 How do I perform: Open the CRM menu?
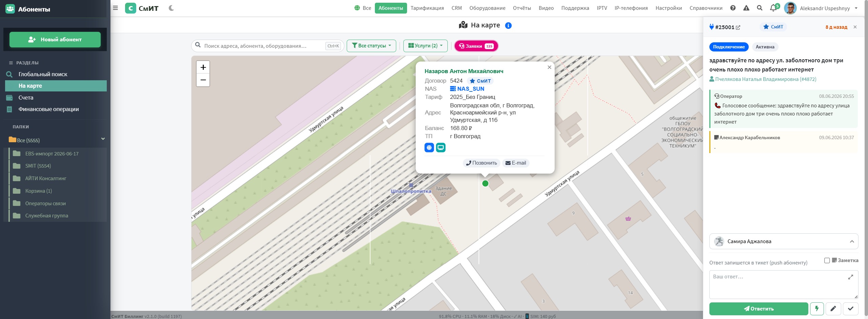[x=457, y=8]
